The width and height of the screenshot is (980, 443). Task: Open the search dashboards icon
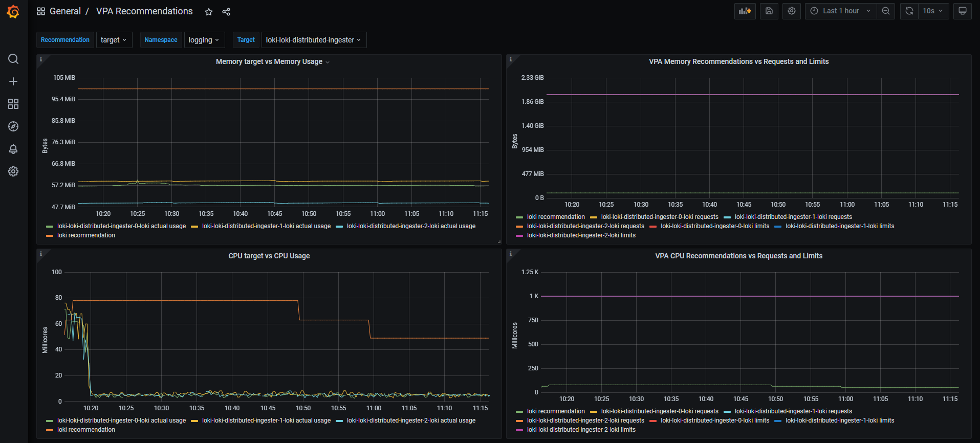click(13, 59)
